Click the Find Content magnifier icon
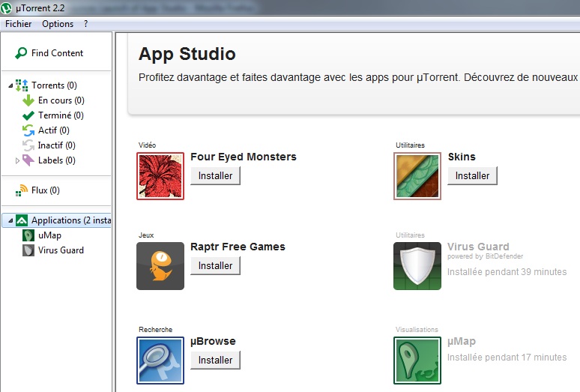 [x=21, y=53]
